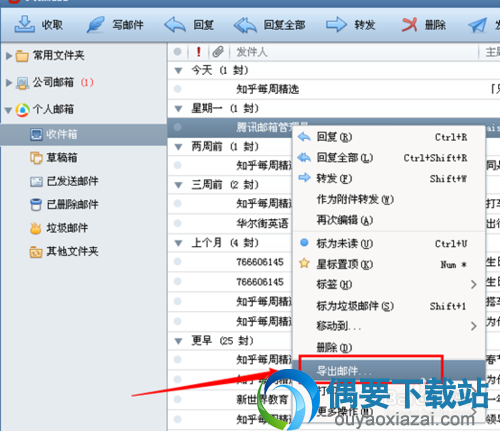The height and width of the screenshot is (431, 500).
Task: Collapse the 更早 (25 封) group
Action: tap(179, 341)
